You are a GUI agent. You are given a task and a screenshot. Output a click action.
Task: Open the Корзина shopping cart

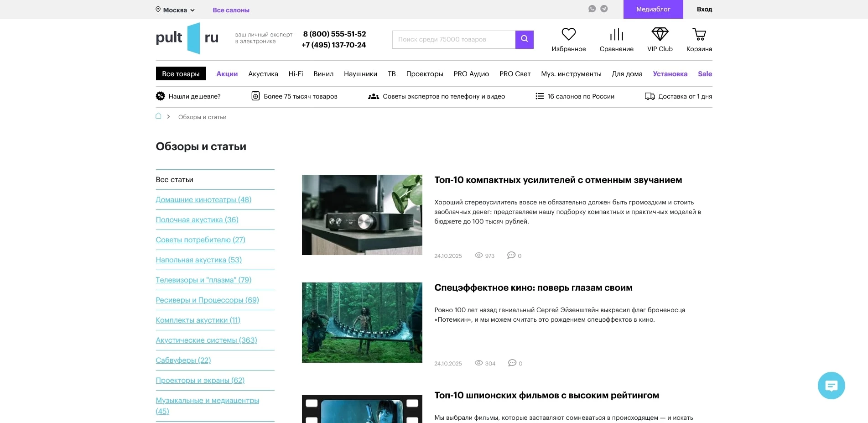click(x=699, y=35)
